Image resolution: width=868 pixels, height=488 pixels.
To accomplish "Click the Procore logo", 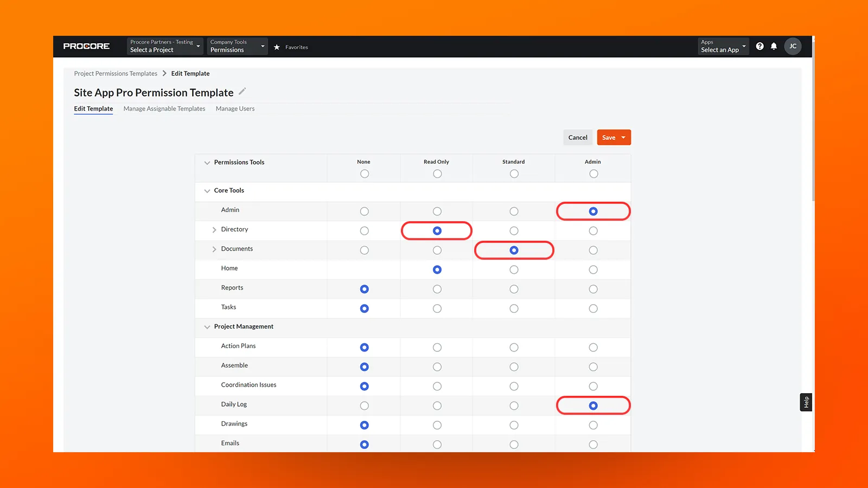I will tap(87, 46).
